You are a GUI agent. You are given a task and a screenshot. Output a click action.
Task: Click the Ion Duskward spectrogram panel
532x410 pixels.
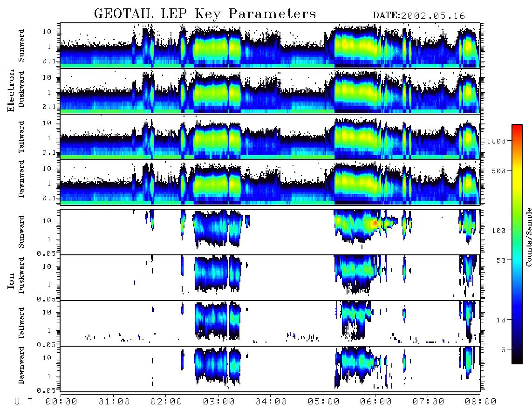[x=270, y=277]
